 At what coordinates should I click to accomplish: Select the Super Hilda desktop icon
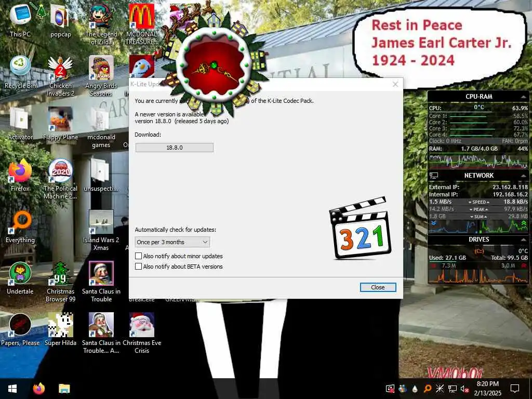point(60,330)
